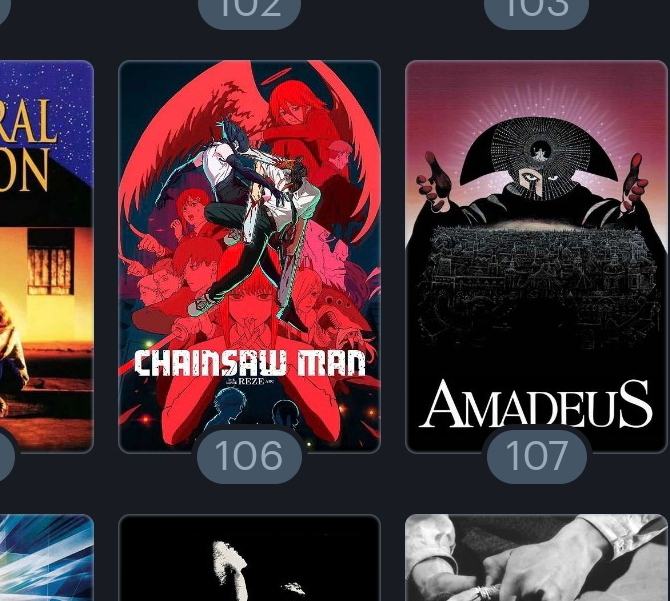Image resolution: width=670 pixels, height=601 pixels.
Task: Open the Chainsaw Man Reze Arc poster
Action: click(249, 256)
